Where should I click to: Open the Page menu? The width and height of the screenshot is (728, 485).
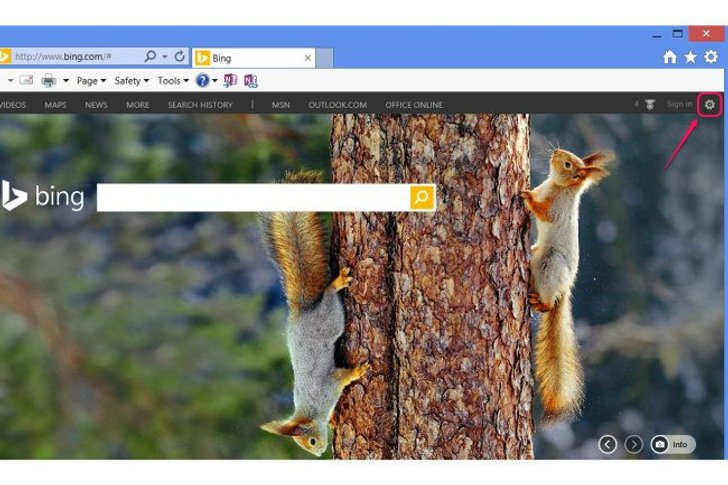tap(91, 81)
